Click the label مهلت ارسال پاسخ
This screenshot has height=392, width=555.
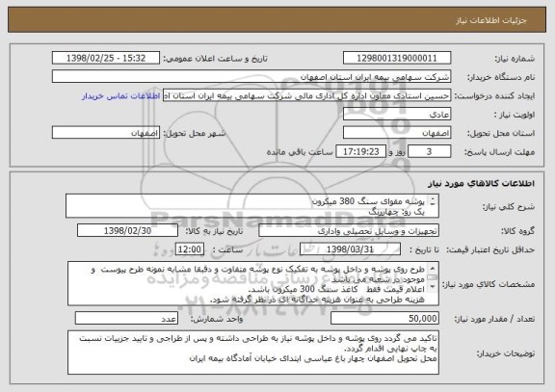[499, 152]
